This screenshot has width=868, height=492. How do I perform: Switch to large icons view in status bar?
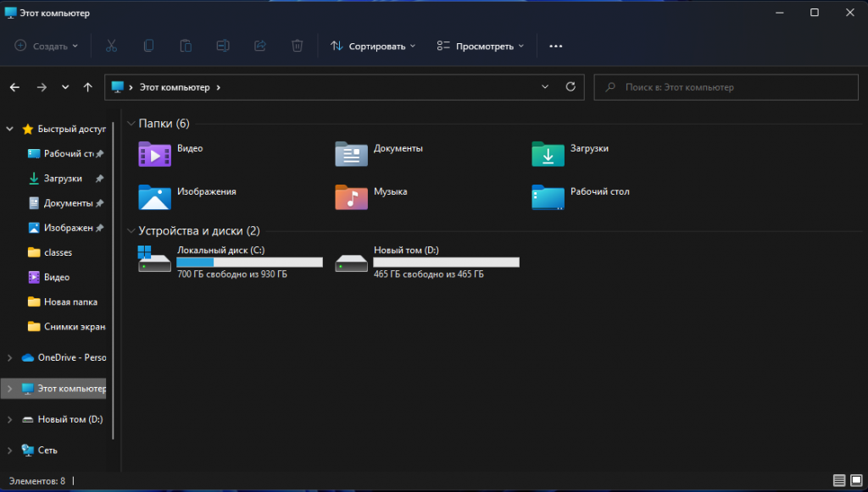coord(854,481)
